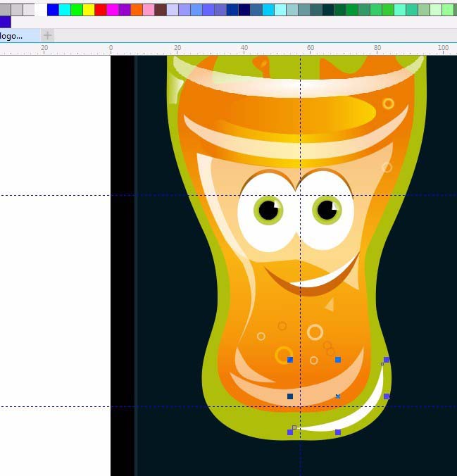Apply the magenta color swatch
This screenshot has height=476, width=457.
pos(113,10)
